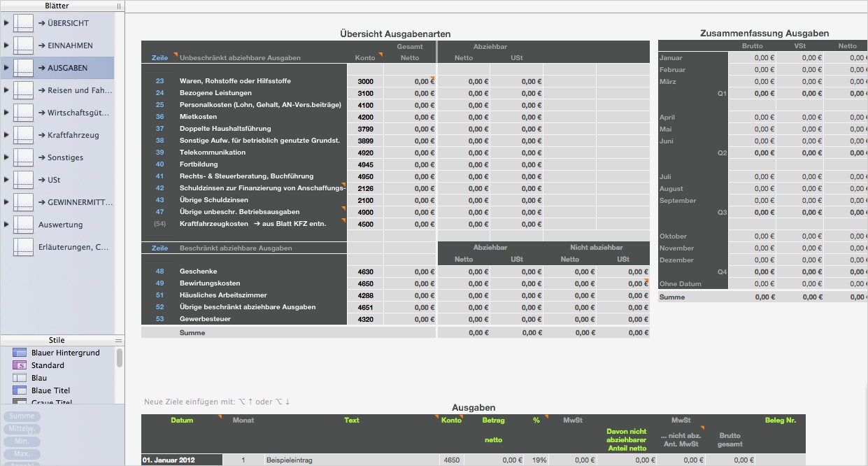
Task: Click the Summe function button
Action: pyautogui.click(x=22, y=416)
